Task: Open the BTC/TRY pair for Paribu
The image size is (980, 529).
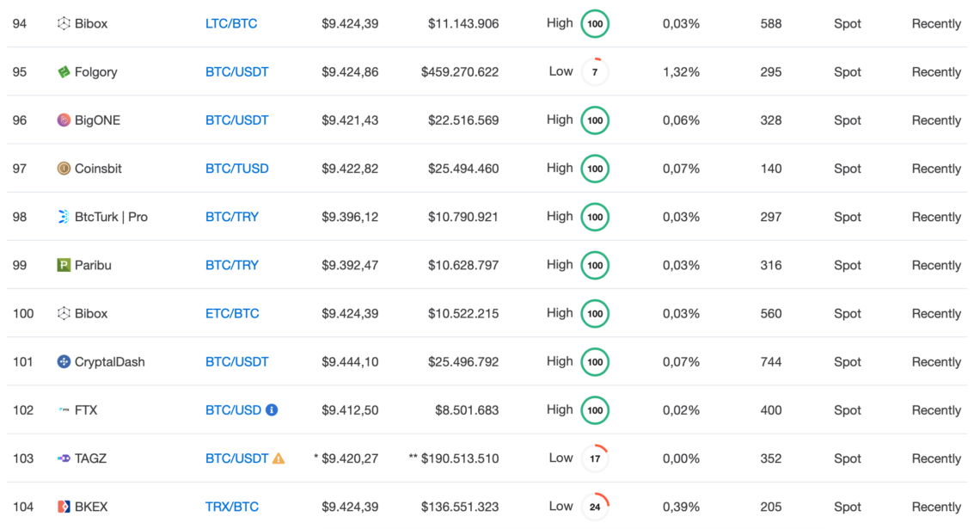Action: click(x=231, y=265)
